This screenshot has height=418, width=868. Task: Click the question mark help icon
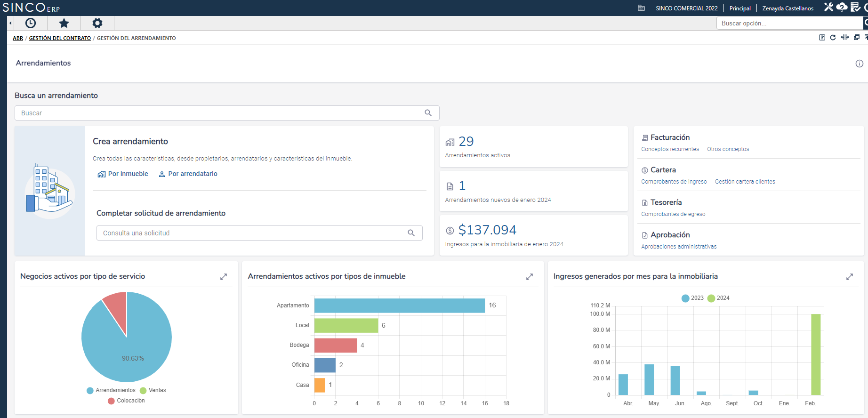822,38
